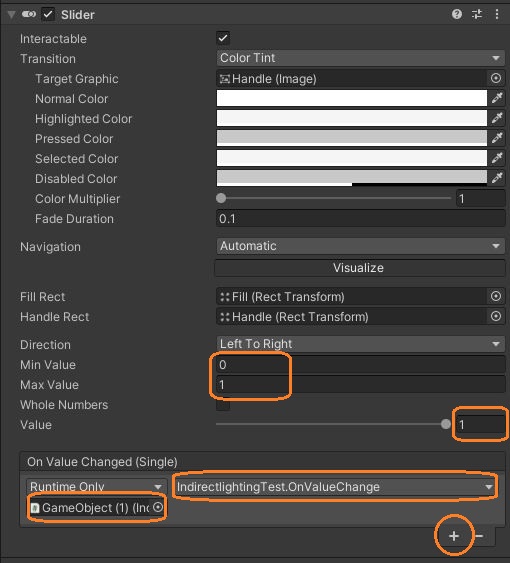
Task: Open Slider component presets icon
Action: (477, 14)
